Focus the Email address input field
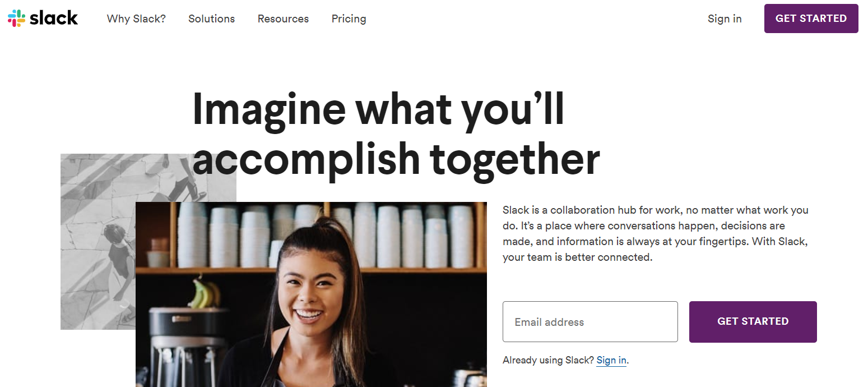 pyautogui.click(x=590, y=322)
